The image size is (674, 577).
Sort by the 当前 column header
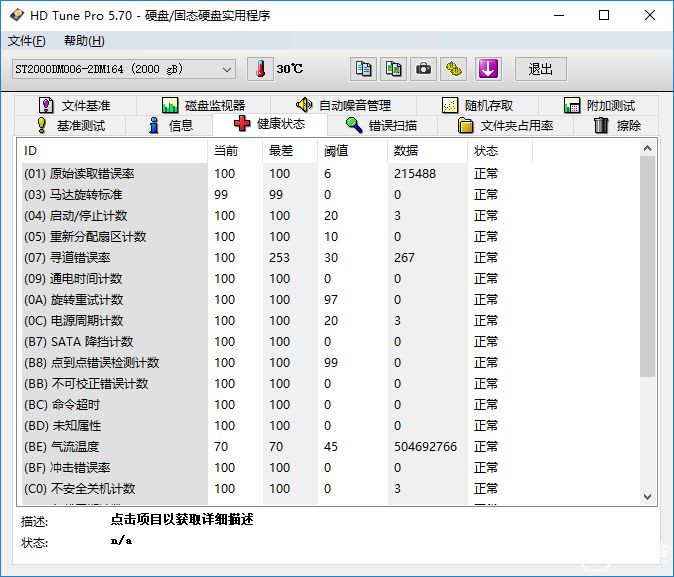point(235,150)
